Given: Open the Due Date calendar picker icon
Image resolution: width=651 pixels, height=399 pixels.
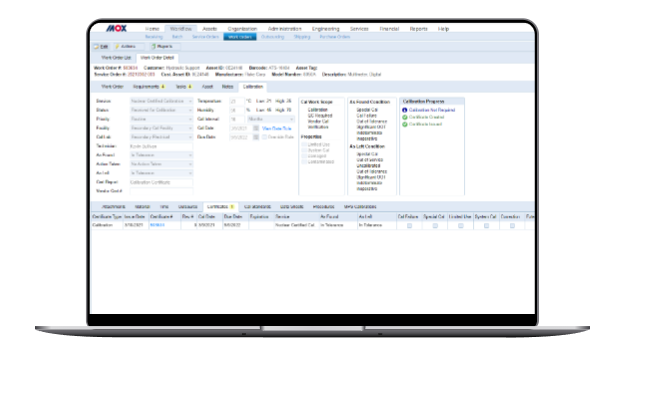Looking at the screenshot, I should pos(256,137).
